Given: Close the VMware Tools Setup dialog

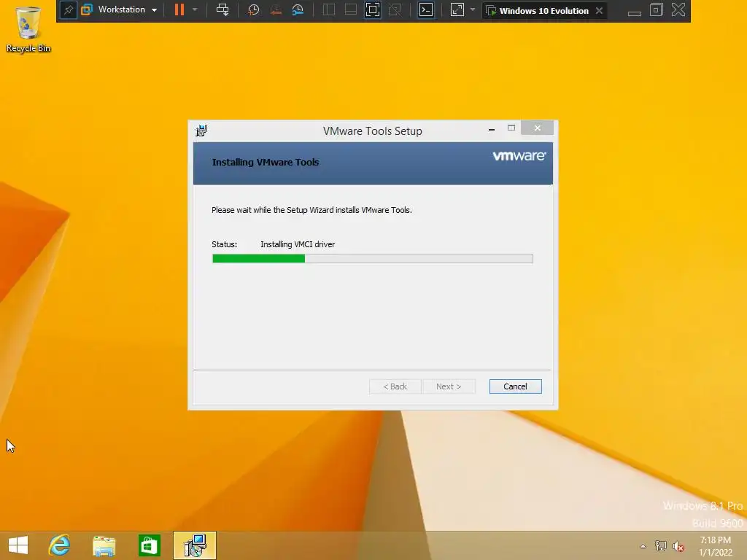Looking at the screenshot, I should [x=538, y=128].
